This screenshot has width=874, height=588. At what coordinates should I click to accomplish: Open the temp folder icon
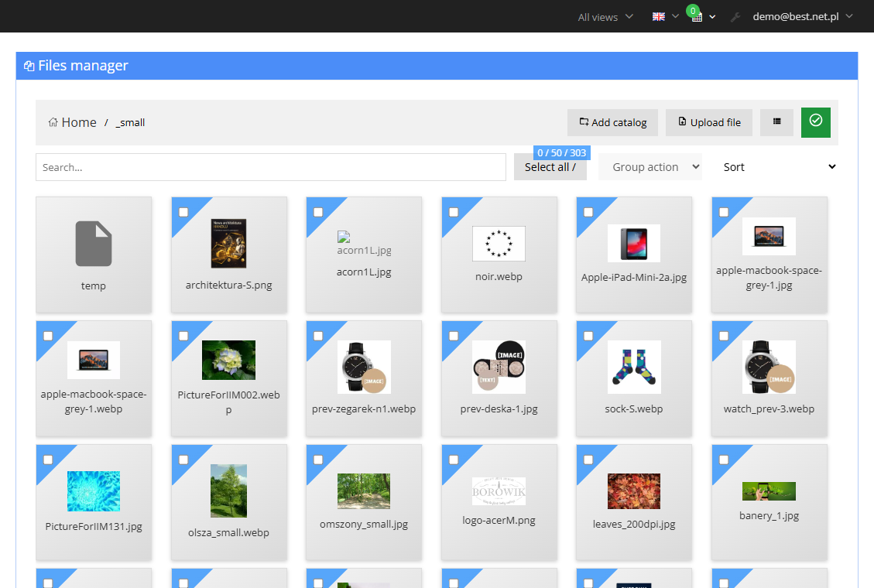click(x=94, y=244)
